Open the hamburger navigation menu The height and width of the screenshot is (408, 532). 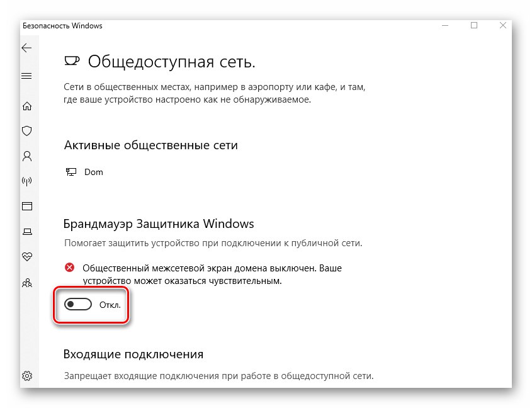(x=26, y=76)
